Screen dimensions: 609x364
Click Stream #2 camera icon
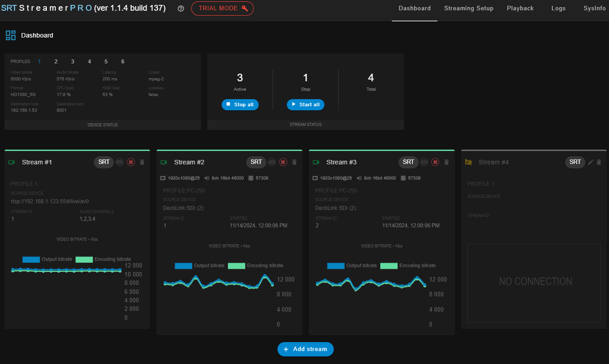pos(164,162)
